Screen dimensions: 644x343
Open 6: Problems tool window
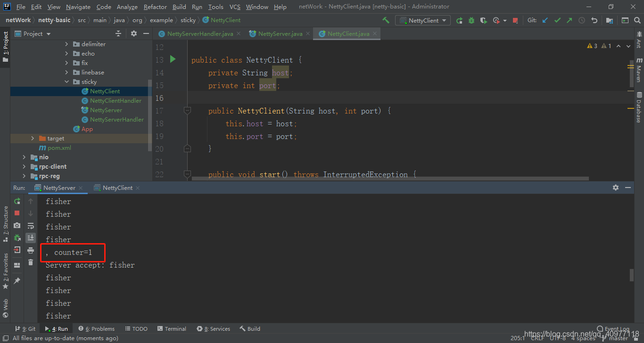[x=97, y=329]
